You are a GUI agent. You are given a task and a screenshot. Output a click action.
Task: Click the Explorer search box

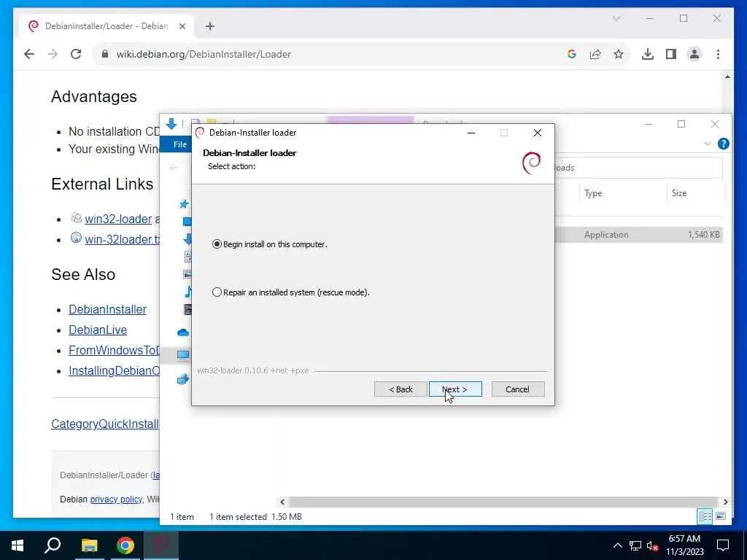[x=638, y=168]
